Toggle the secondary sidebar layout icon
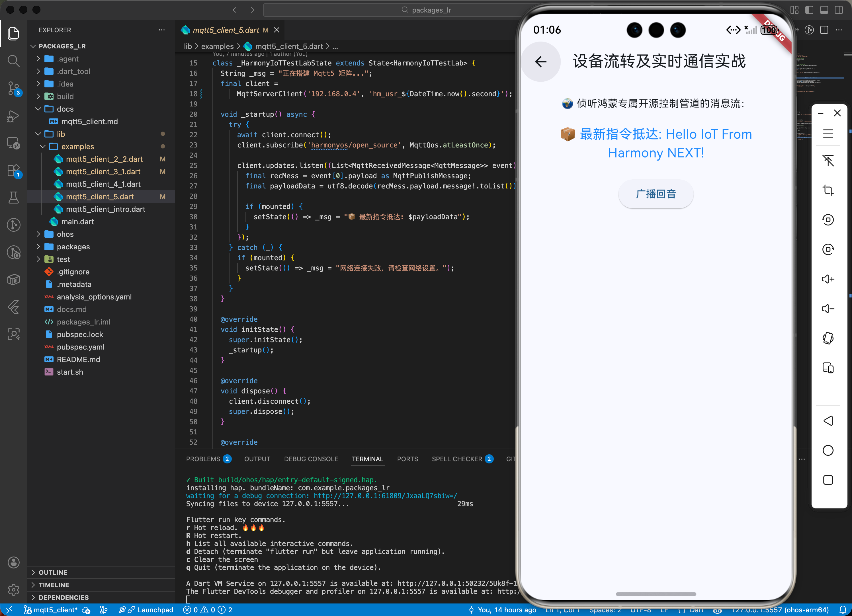Image resolution: width=852 pixels, height=616 pixels. (839, 10)
